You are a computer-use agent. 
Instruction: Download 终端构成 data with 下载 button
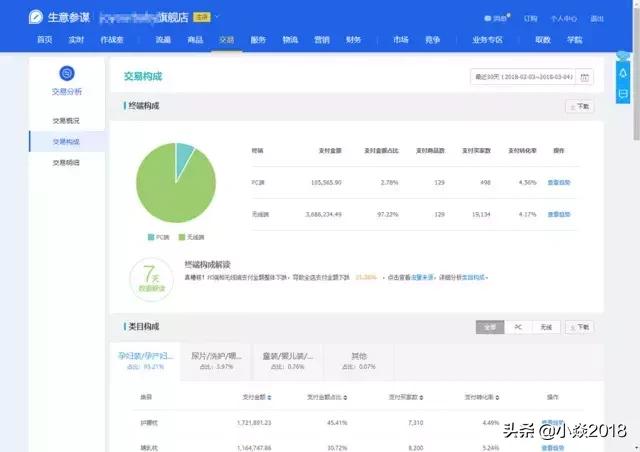[x=579, y=106]
